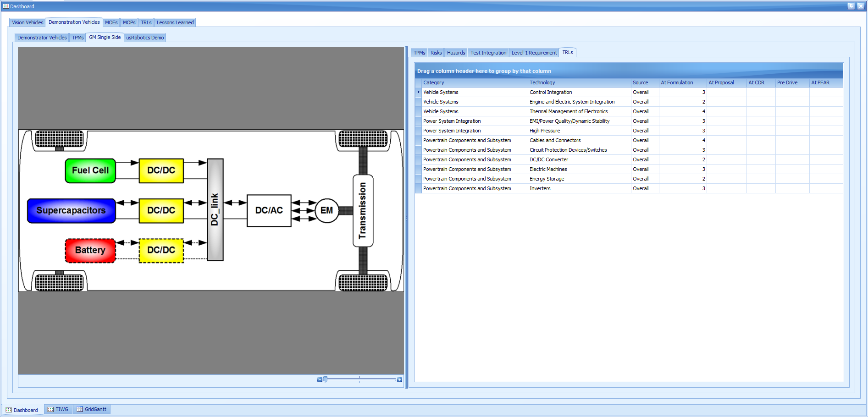Open the Vision Vehicles tab

[28, 22]
